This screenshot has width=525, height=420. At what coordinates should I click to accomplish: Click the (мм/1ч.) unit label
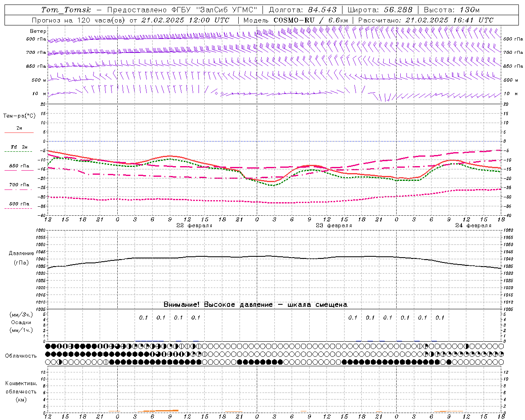coord(21,330)
